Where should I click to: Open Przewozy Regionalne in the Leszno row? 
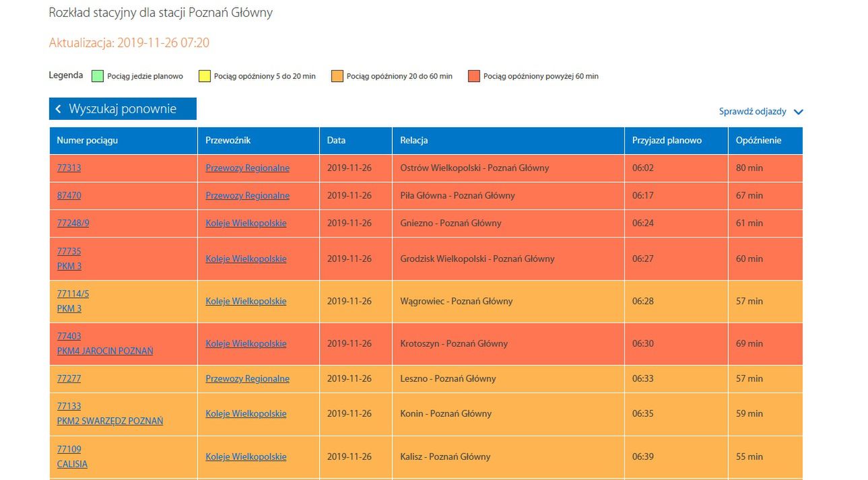point(247,378)
